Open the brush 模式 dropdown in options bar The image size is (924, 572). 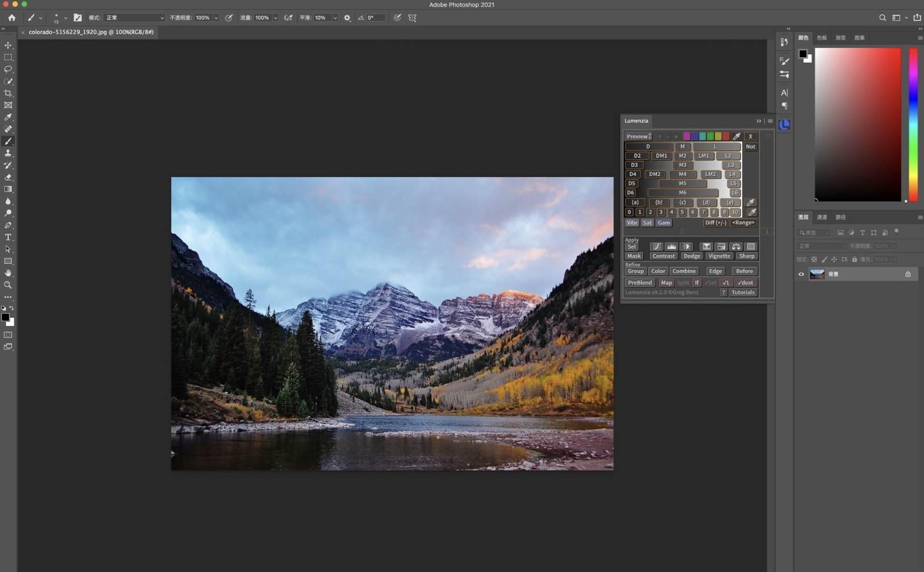135,18
